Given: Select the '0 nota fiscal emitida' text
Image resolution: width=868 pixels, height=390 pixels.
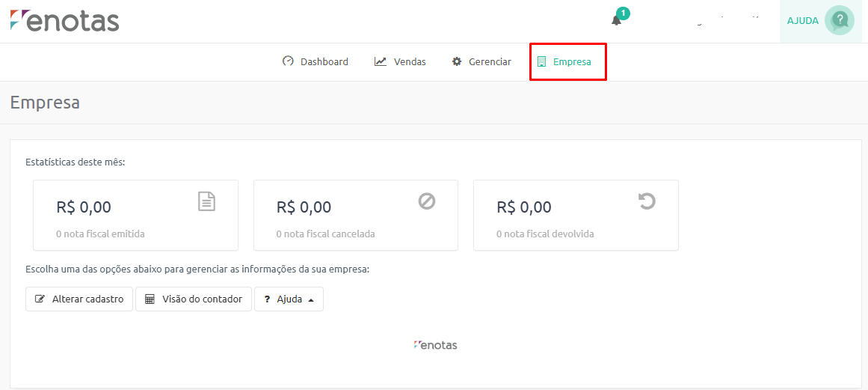Looking at the screenshot, I should coord(100,234).
